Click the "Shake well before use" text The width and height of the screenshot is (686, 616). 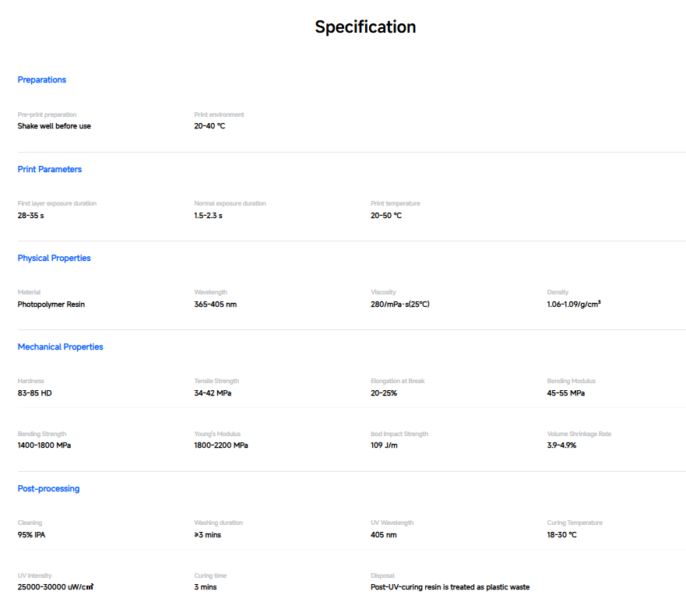click(x=55, y=126)
